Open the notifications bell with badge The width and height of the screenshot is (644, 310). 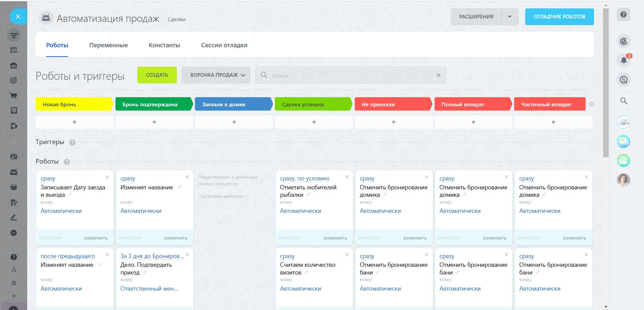point(624,60)
